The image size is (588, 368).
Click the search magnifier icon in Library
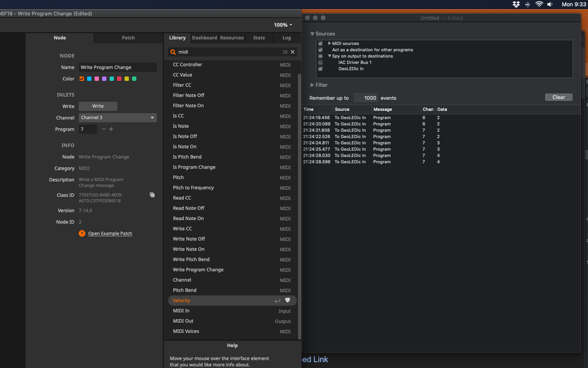[x=173, y=52]
